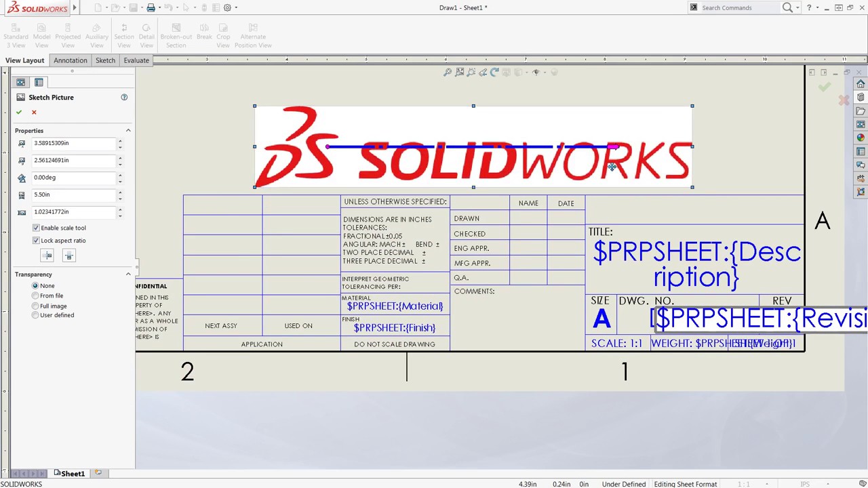This screenshot has height=488, width=868.
Task: Click the Search magnifier icon
Action: 787,8
